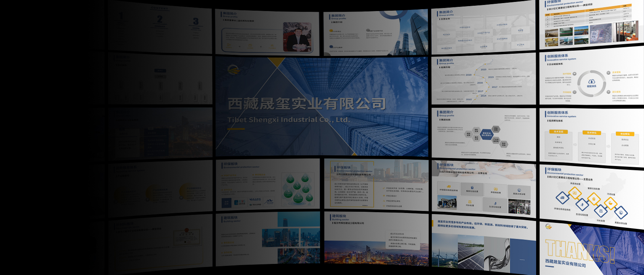Open the 集团简介 发展历程 timeline slide

click(x=483, y=79)
